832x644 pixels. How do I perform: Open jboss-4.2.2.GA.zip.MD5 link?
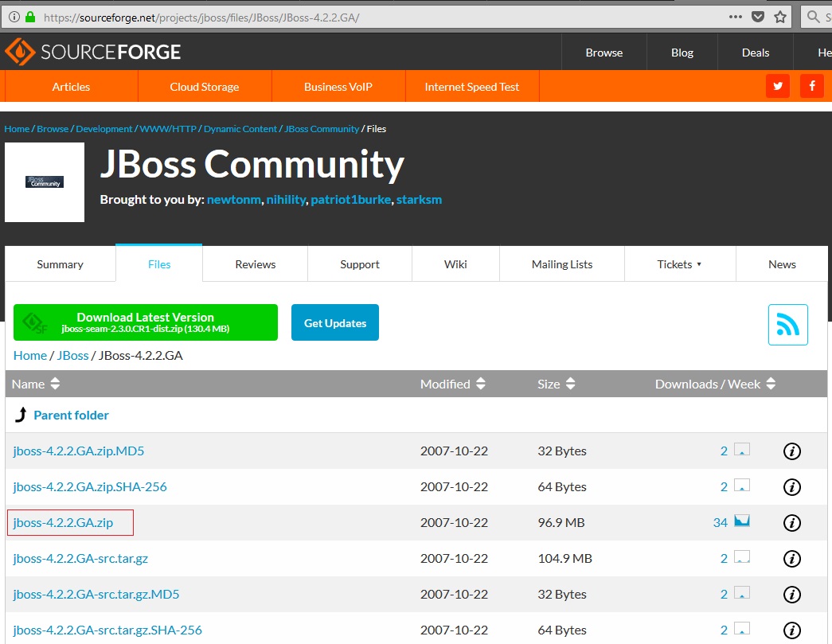click(x=79, y=451)
